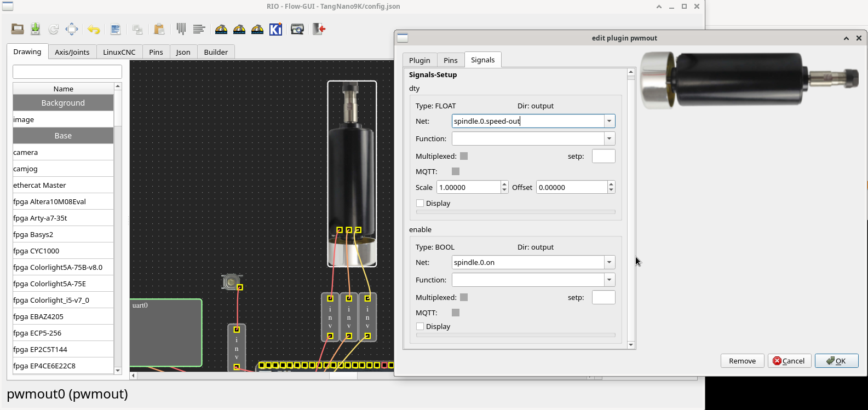Click the print preview magnifier icon

[297, 29]
